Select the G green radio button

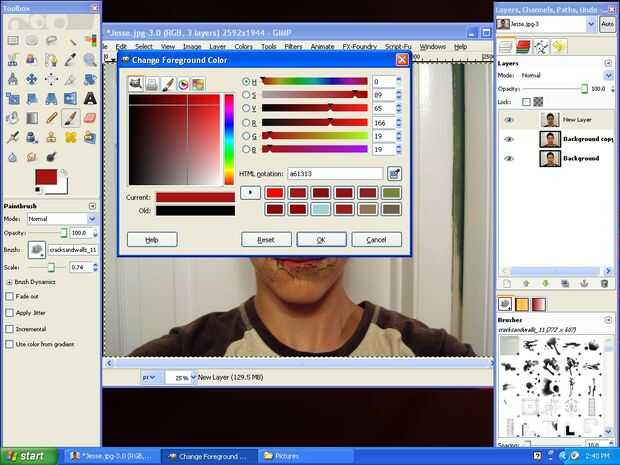tap(246, 136)
